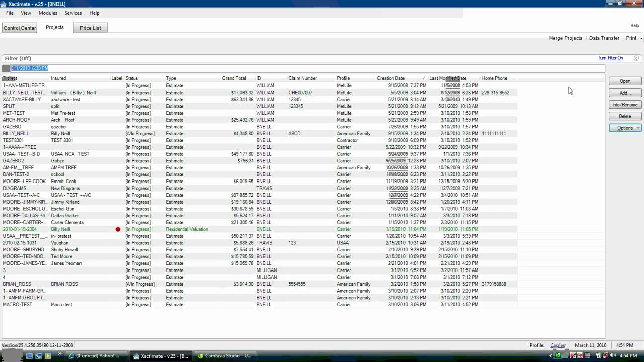Click the Xactimate icon in title bar
644x362 pixels.
click(x=4, y=4)
